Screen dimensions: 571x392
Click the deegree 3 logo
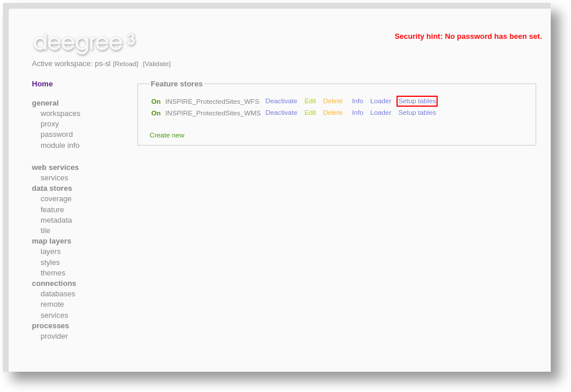[x=83, y=42]
